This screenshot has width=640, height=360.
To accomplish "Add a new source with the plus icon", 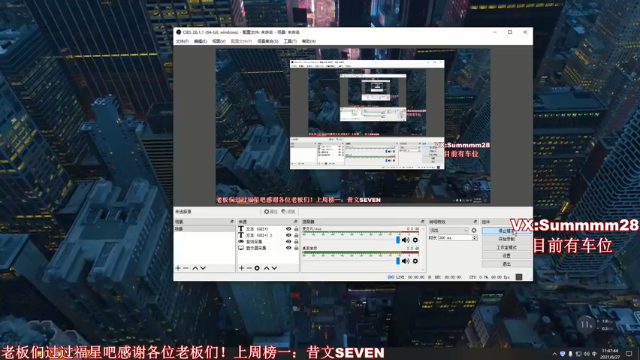I will pos(241,268).
